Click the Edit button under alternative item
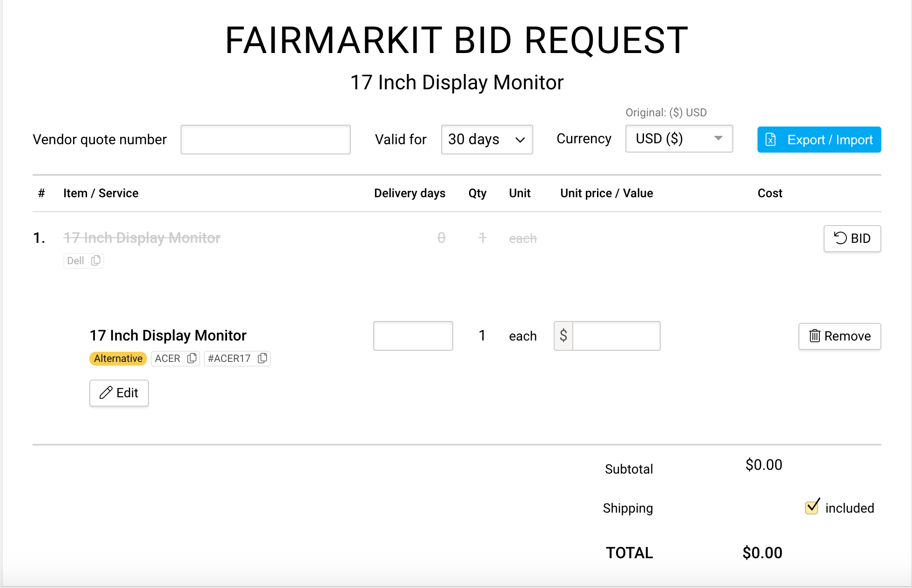Screen dimensions: 912x588 [119, 393]
